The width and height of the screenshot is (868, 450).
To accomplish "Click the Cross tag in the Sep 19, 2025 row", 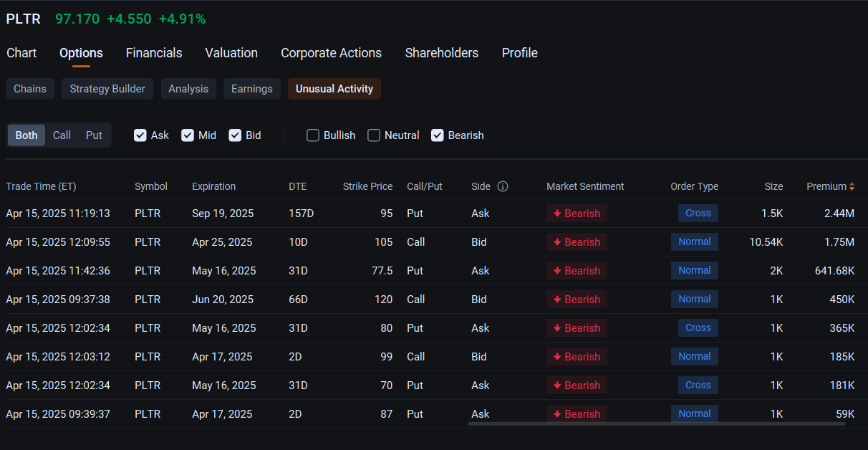I will tap(698, 213).
